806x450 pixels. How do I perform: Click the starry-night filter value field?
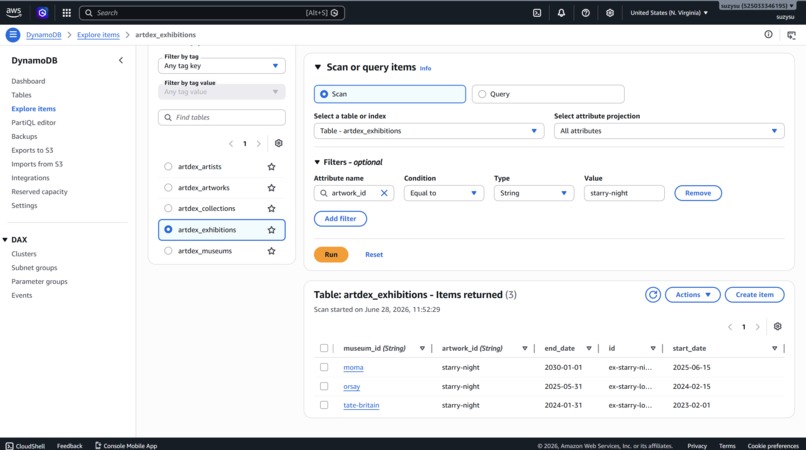click(x=624, y=193)
